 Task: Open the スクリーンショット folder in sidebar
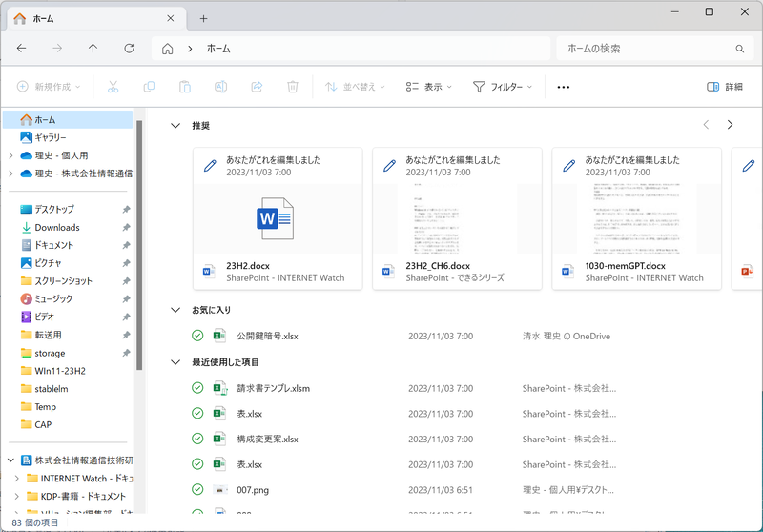pos(56,281)
